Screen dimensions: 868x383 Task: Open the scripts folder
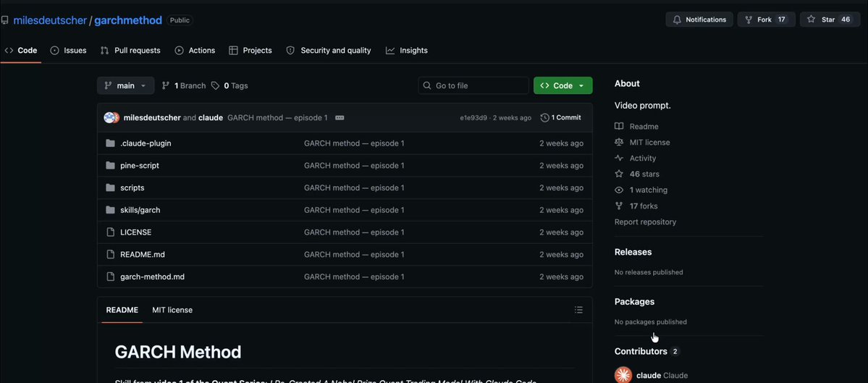[132, 188]
